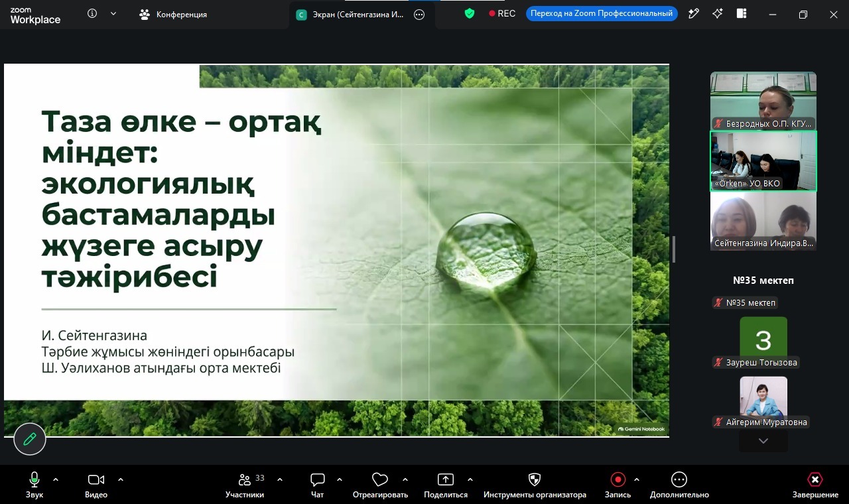This screenshot has width=849, height=504.
Task: Expand the arrow beside Чат
Action: click(x=340, y=479)
